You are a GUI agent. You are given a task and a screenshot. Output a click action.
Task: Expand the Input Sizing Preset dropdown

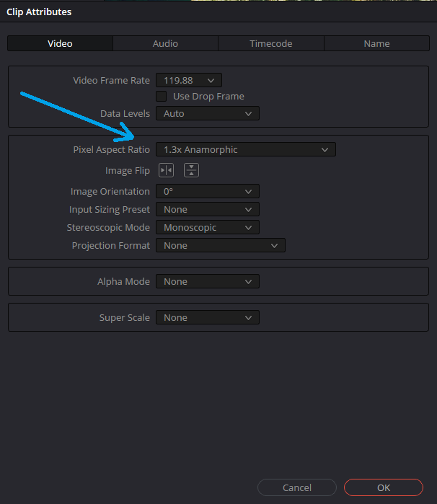click(x=207, y=210)
